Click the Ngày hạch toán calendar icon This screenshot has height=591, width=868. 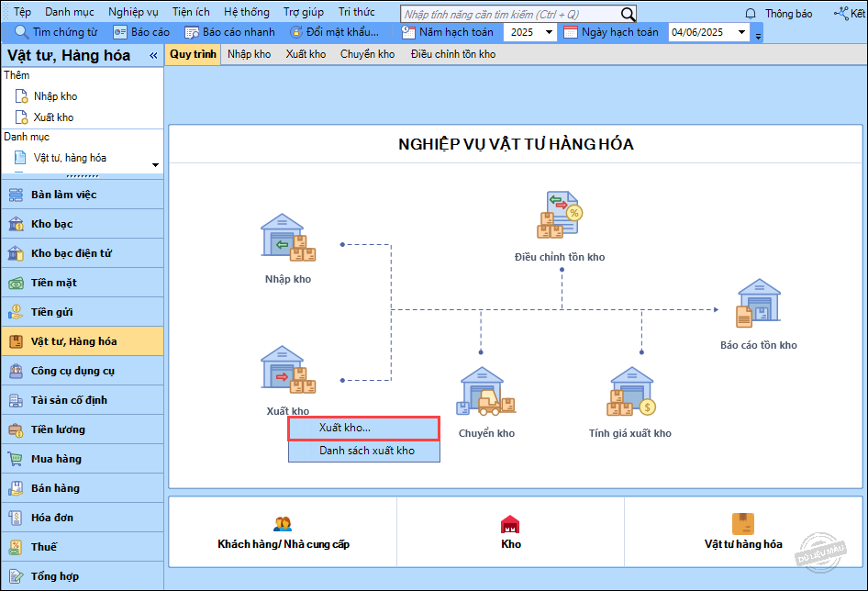point(570,32)
